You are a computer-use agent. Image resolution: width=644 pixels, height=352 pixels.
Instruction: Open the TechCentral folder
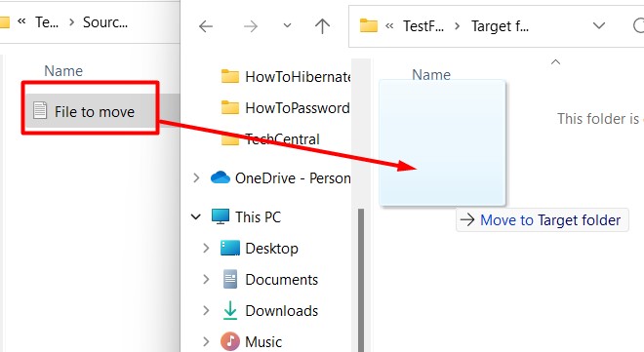pos(282,139)
